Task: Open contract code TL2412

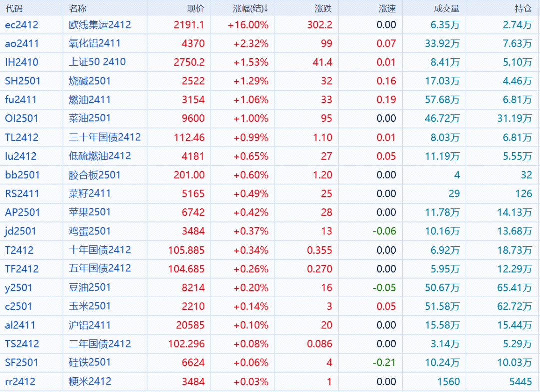Action: pyautogui.click(x=22, y=138)
